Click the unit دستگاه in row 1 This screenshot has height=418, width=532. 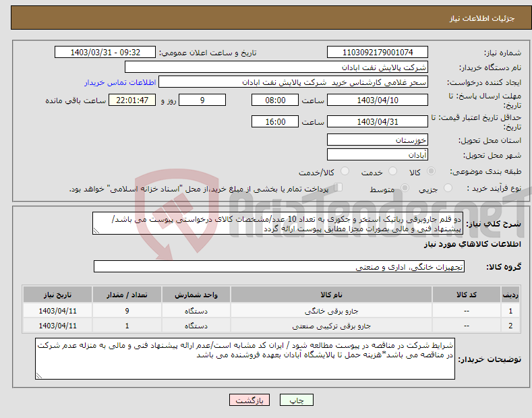pos(196,311)
